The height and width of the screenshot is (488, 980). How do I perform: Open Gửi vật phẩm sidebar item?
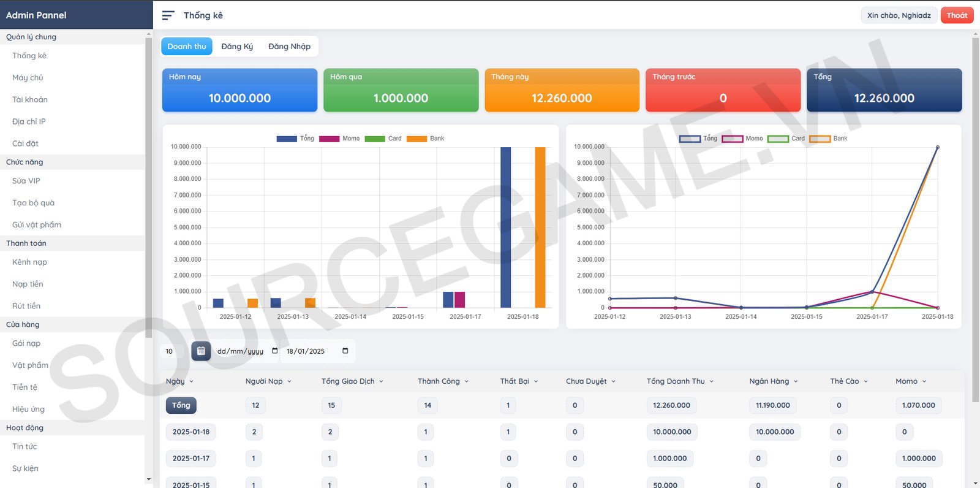37,225
